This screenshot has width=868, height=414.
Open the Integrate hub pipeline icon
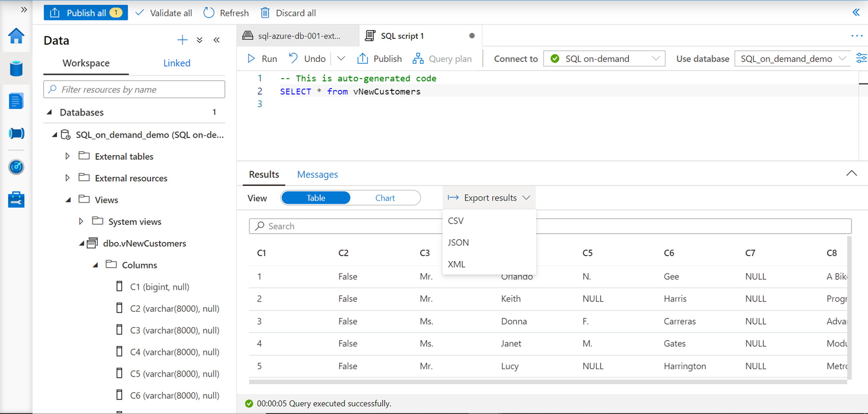16,133
